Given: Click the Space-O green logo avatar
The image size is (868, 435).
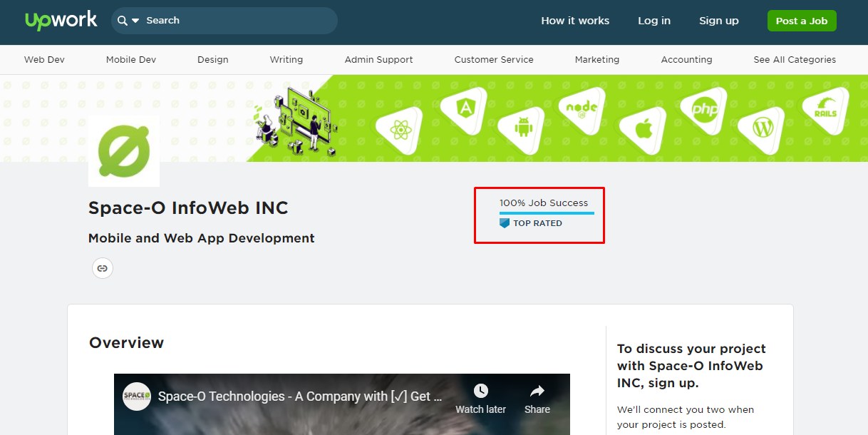Looking at the screenshot, I should (x=124, y=151).
